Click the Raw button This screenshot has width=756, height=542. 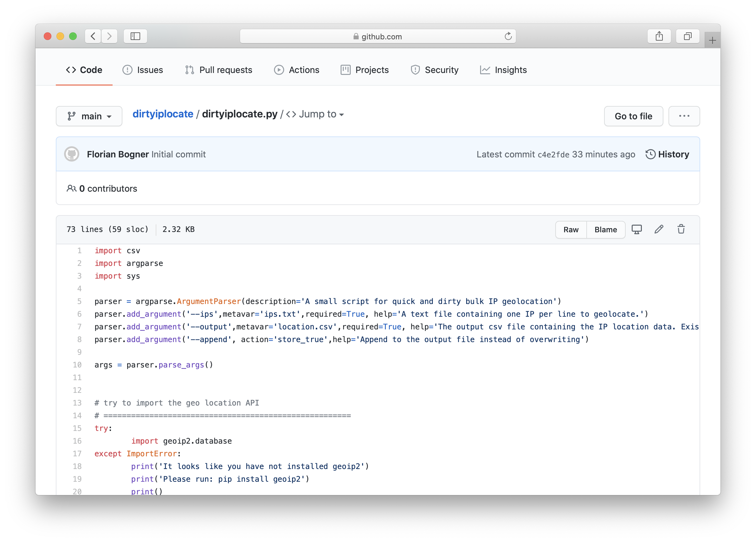[x=571, y=230]
